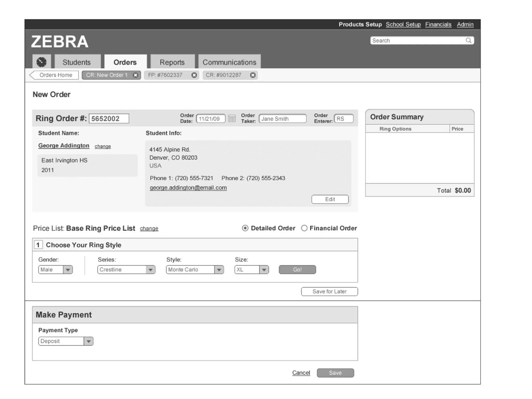Viewport: 532px width, 399px height.
Task: Open the Order Date calendar picker
Action: pos(232,119)
